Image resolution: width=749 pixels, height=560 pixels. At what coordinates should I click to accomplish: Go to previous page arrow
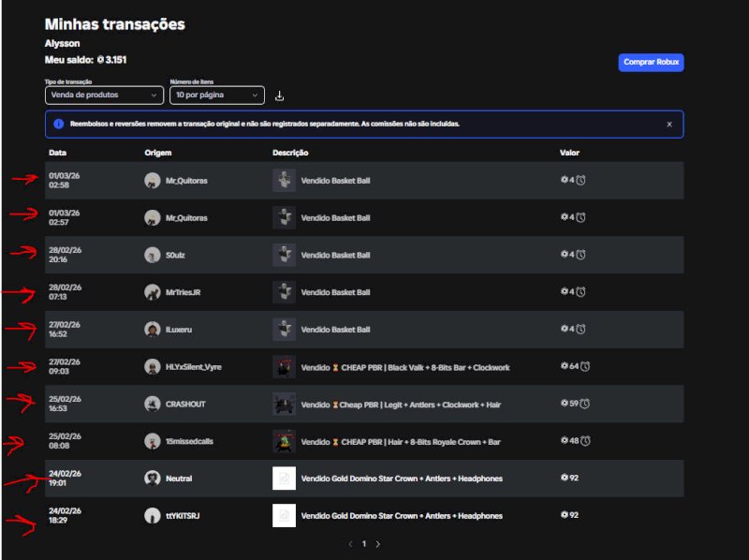(351, 543)
